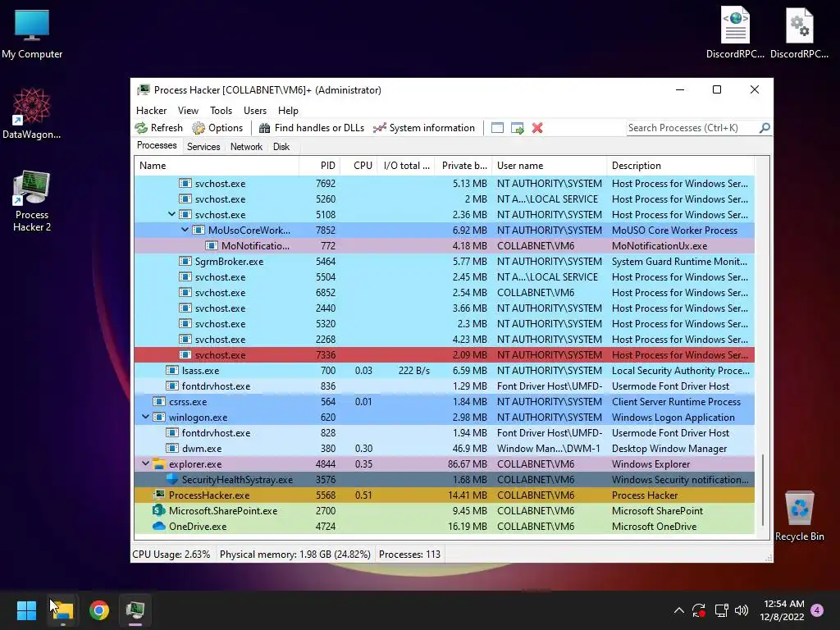Click the Refresh toolbar button

(x=158, y=128)
